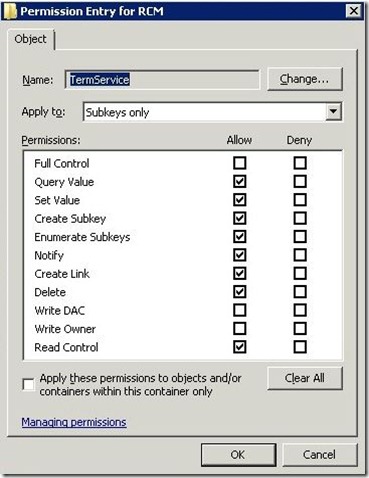Confirm with the OK button
369x478 pixels.
tap(238, 455)
